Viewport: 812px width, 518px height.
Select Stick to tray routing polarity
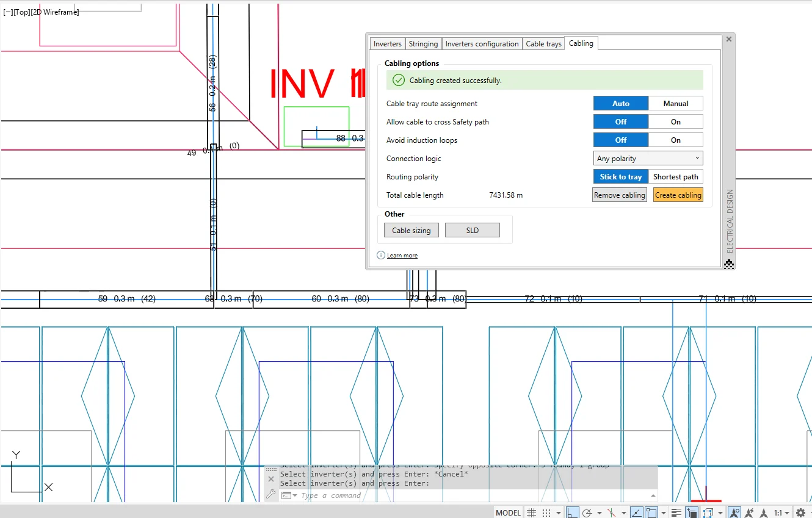pos(621,177)
